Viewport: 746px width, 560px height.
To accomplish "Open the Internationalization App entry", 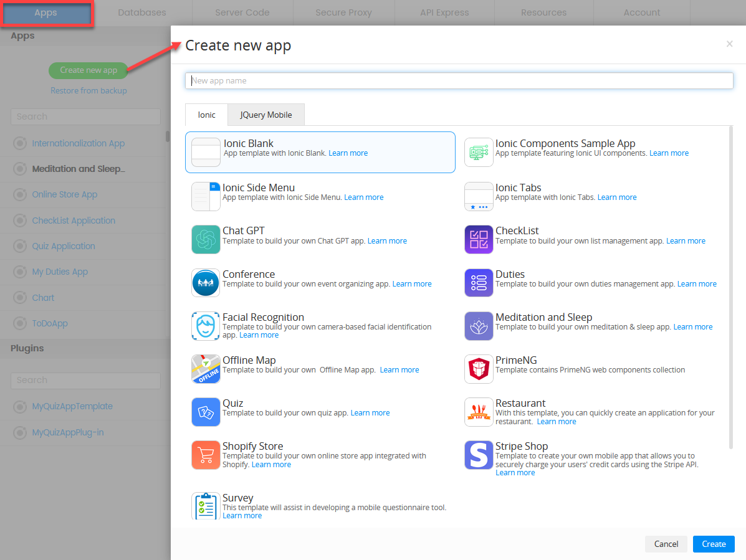I will coord(79,143).
